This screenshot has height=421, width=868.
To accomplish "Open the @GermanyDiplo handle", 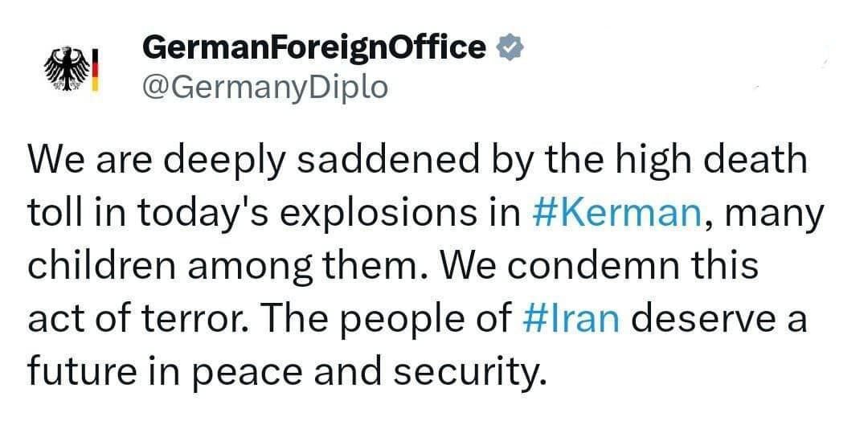I will click(x=264, y=86).
